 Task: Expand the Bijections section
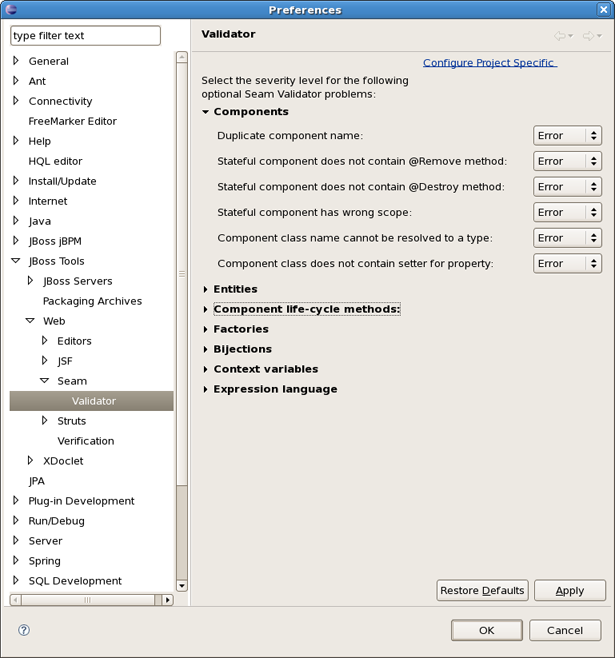pyautogui.click(x=205, y=349)
